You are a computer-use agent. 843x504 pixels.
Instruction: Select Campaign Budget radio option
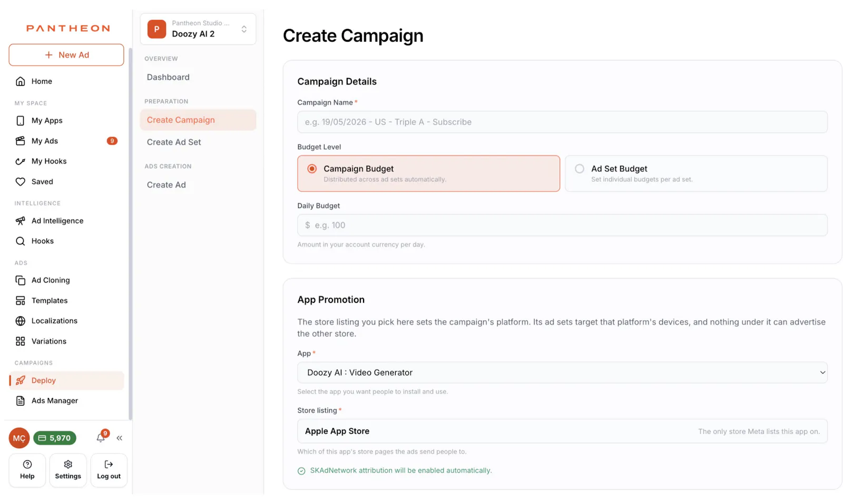click(x=428, y=173)
